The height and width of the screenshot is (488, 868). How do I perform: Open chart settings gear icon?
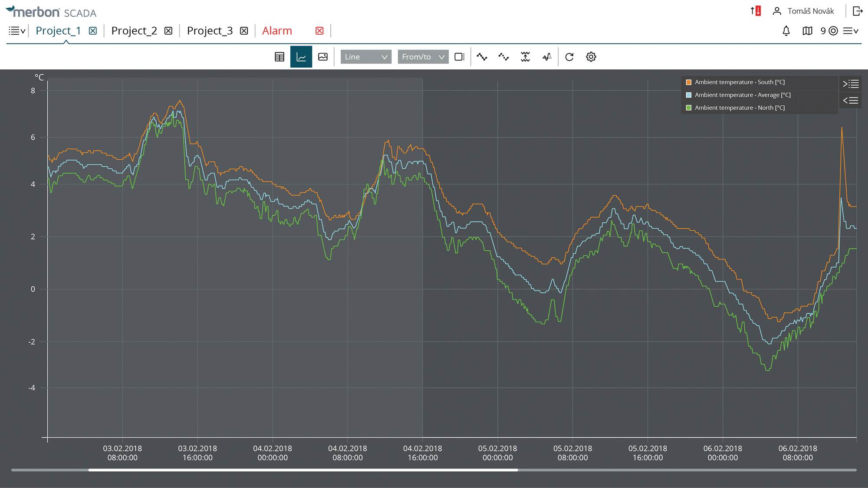click(591, 57)
